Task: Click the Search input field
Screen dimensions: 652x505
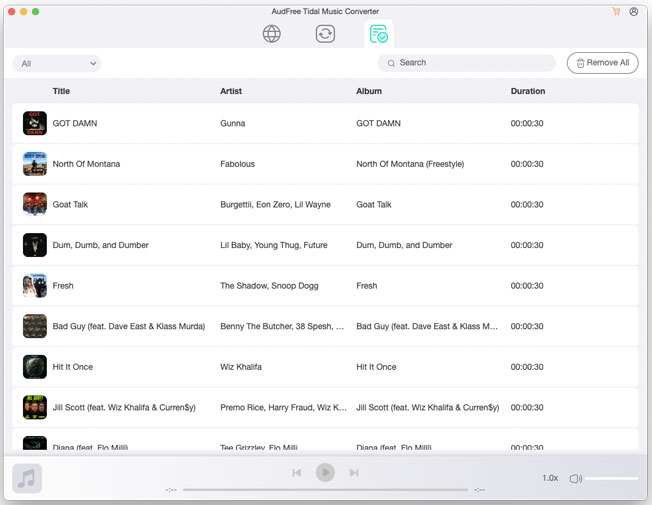Action: (x=467, y=63)
